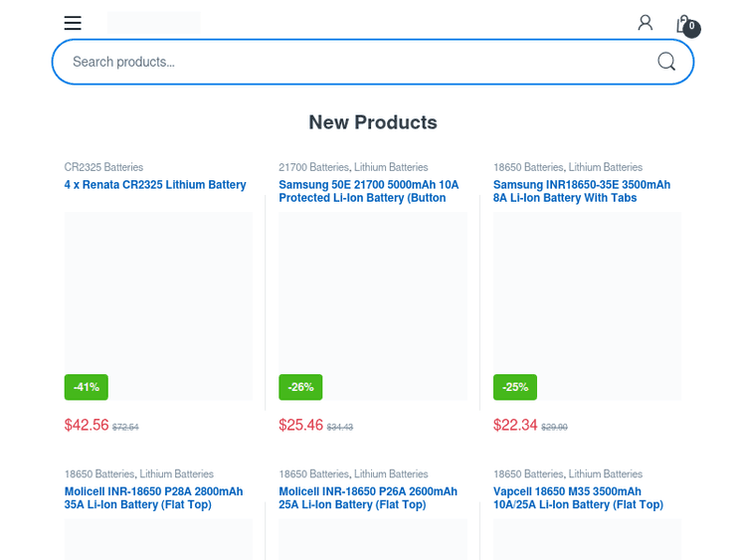Viewport: 746px width, 560px height.
Task: Click the Samsung 50E product image
Action: 372,298
